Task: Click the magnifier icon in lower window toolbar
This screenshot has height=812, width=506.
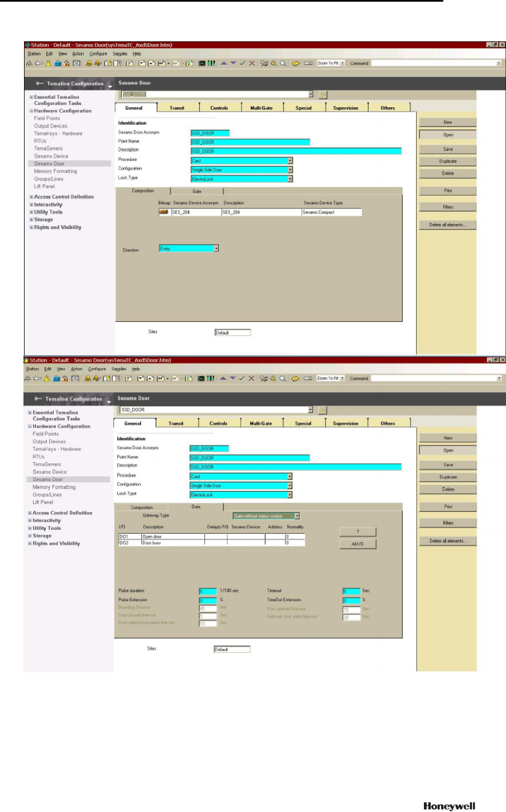Action: (x=283, y=378)
